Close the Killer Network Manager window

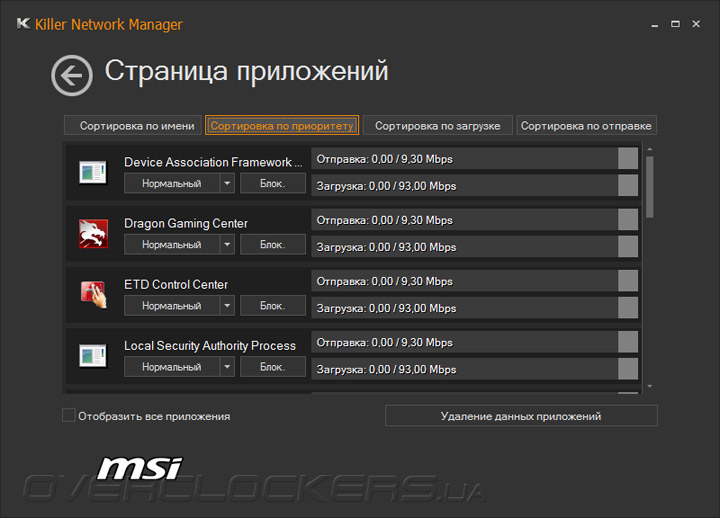click(x=696, y=23)
